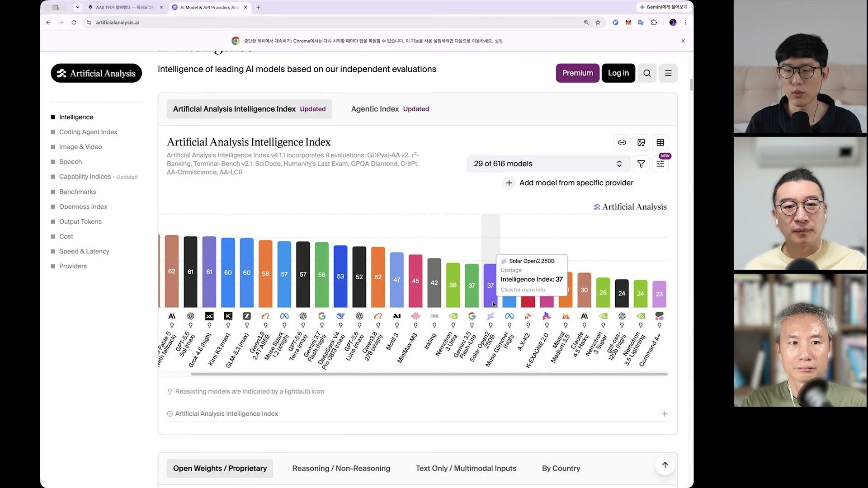Click the Premium button
Image resolution: width=868 pixels, height=488 pixels.
click(x=578, y=73)
